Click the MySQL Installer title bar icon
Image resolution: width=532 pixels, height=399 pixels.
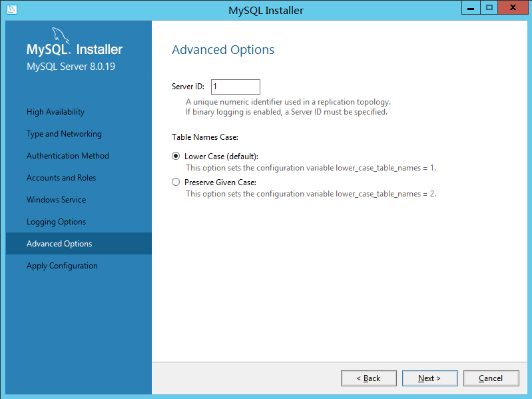tap(11, 9)
